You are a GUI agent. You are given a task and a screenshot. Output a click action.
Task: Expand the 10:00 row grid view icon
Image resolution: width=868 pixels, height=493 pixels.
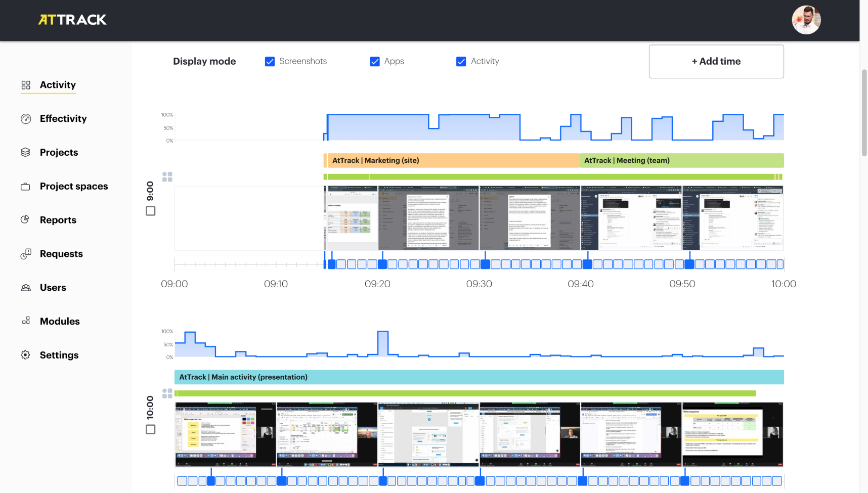pyautogui.click(x=167, y=393)
